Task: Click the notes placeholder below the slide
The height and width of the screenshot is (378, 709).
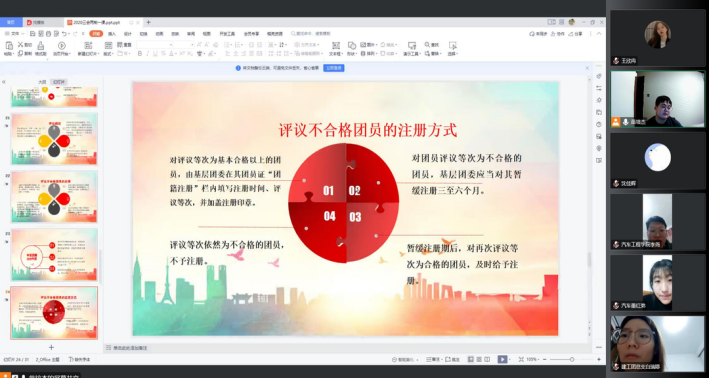Action: pos(130,348)
